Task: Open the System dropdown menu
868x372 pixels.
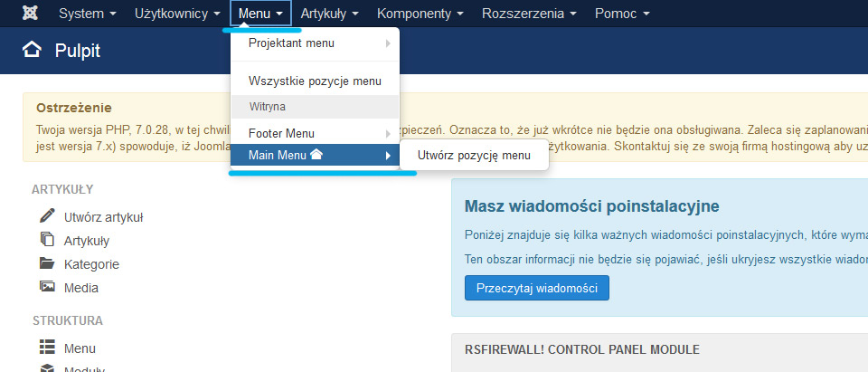Action: [x=88, y=14]
